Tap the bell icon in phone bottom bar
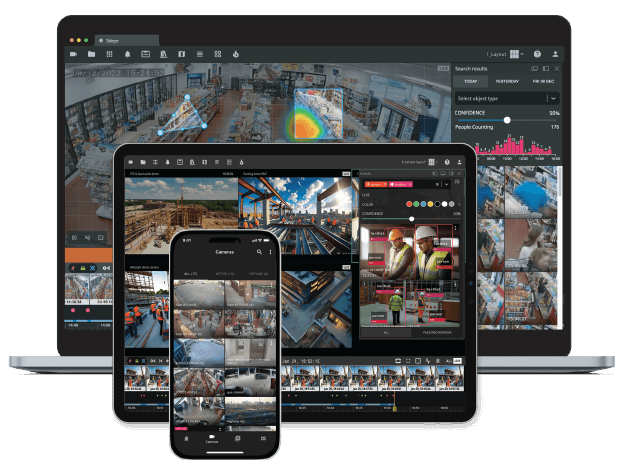The image size is (625, 475). (186, 438)
